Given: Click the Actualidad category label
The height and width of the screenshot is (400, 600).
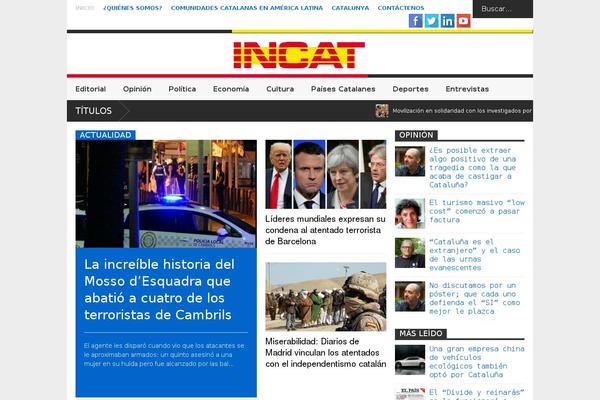Looking at the screenshot, I should 105,135.
